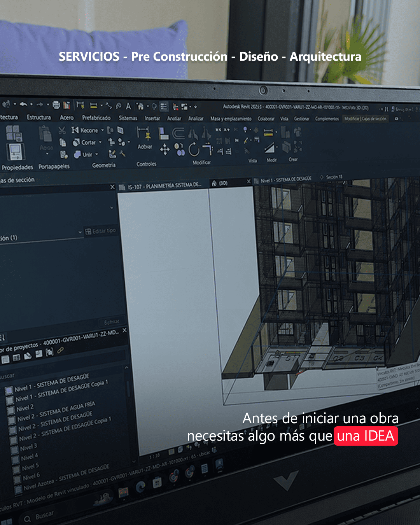Screen dimensions: 420x525
Task: Open the Insertar ribbon tab
Action: (152, 118)
